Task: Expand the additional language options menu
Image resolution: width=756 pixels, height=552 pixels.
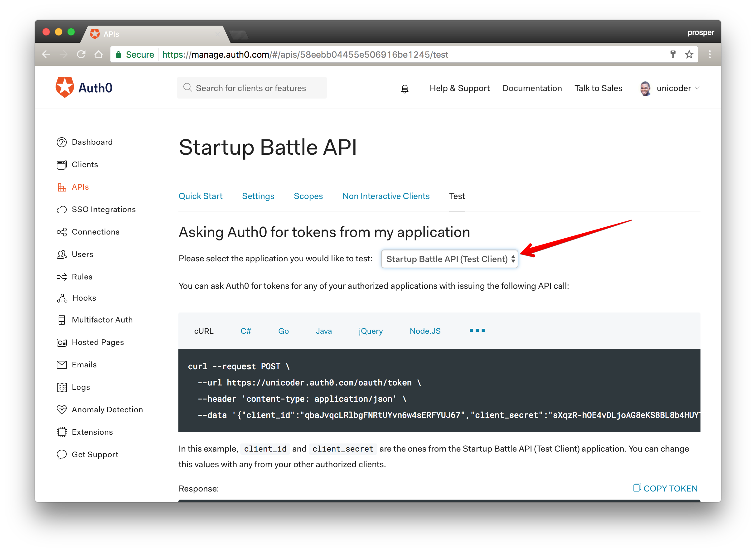Action: click(478, 331)
